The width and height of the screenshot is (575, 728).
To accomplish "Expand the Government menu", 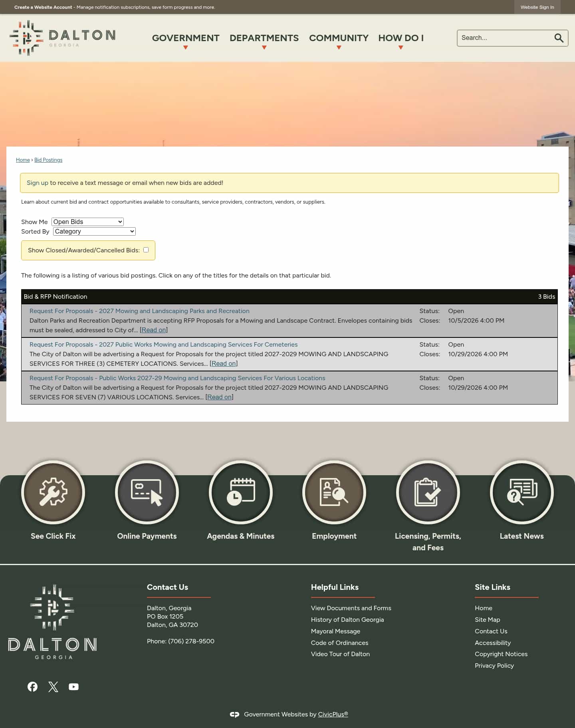I will 186,38.
